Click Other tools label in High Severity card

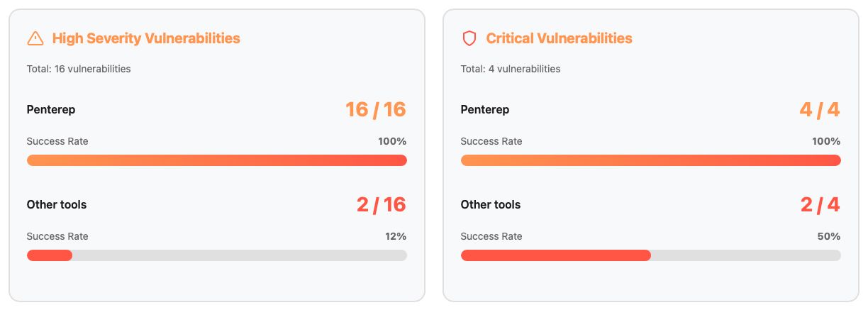[x=57, y=205]
